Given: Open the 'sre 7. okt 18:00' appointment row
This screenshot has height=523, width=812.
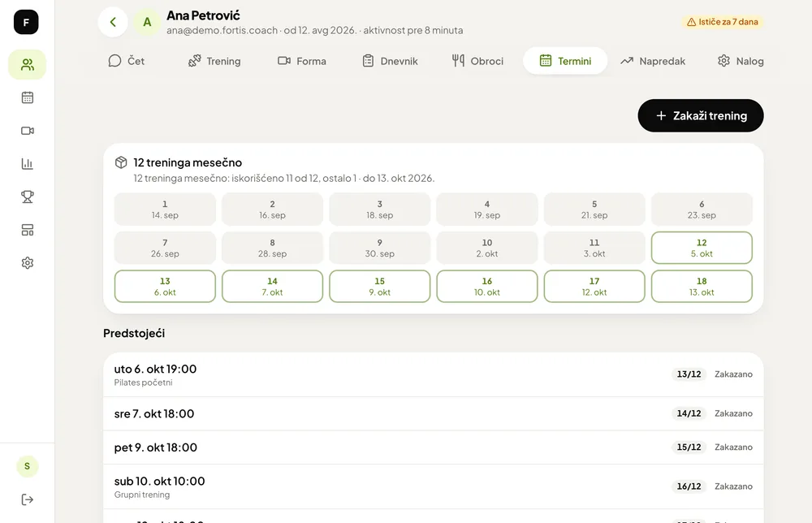Looking at the screenshot, I should (x=434, y=413).
